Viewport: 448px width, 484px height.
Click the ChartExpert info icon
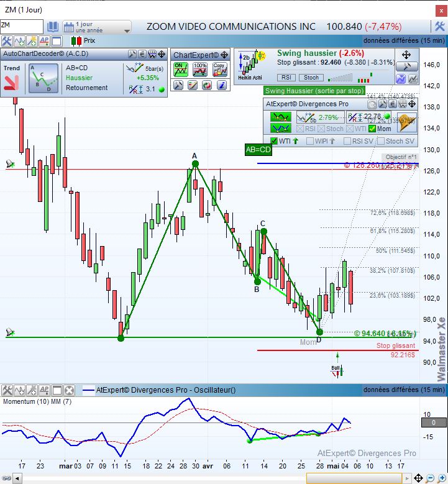click(x=222, y=85)
